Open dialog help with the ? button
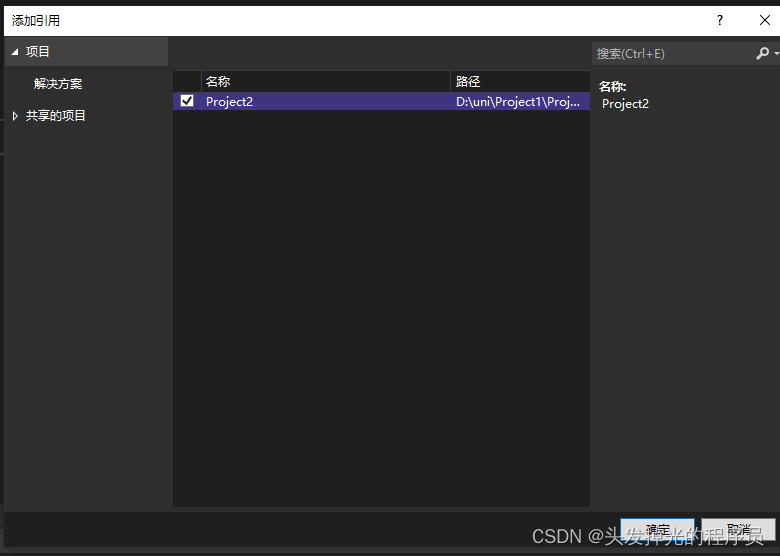This screenshot has height=556, width=780. 719,20
